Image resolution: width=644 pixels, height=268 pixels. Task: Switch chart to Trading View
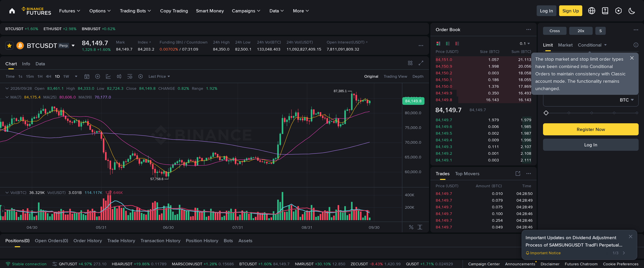click(x=395, y=76)
